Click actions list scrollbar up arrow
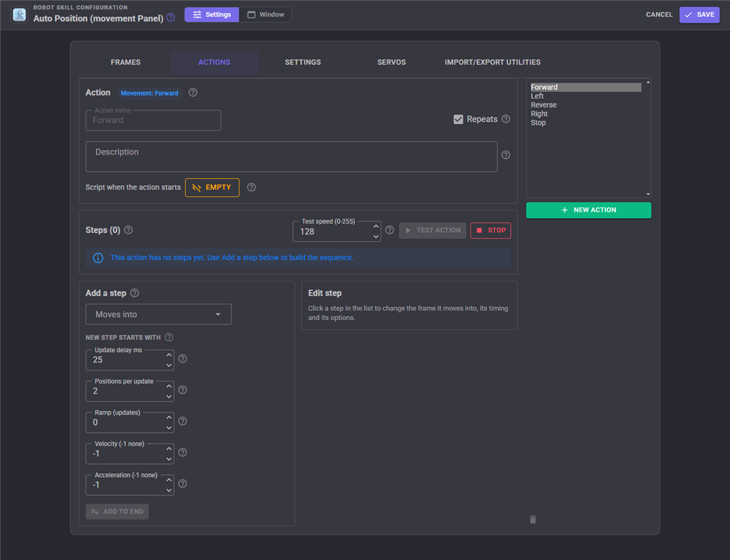Image resolution: width=730 pixels, height=560 pixels. coord(647,83)
